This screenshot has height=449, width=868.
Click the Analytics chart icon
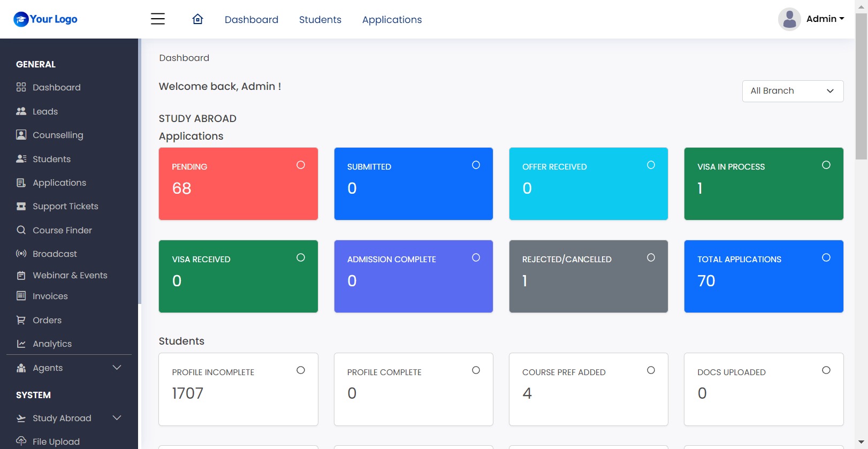[x=21, y=344]
